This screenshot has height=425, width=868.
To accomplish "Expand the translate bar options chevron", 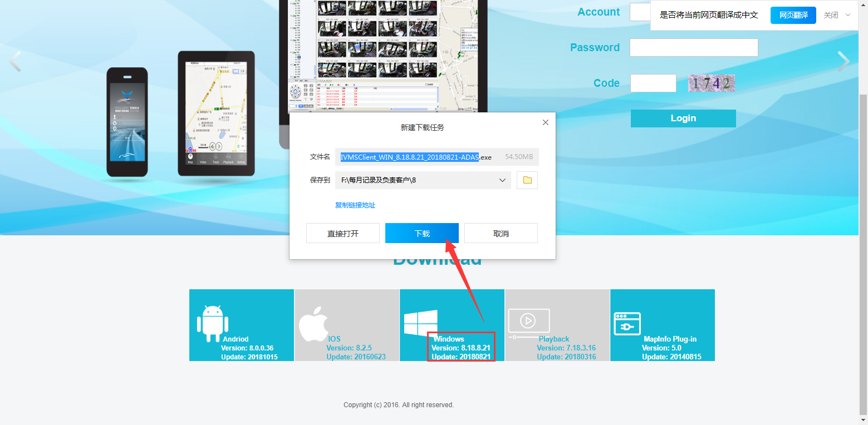I will tap(848, 15).
